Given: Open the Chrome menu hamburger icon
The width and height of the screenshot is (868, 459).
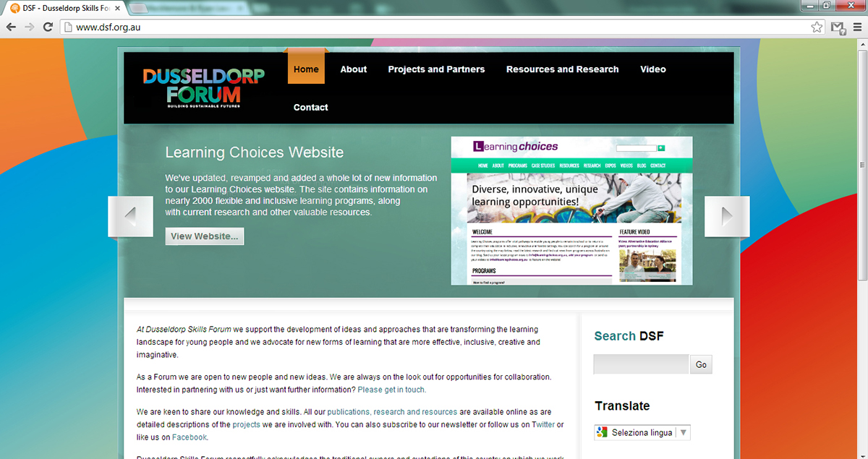Looking at the screenshot, I should 857,27.
